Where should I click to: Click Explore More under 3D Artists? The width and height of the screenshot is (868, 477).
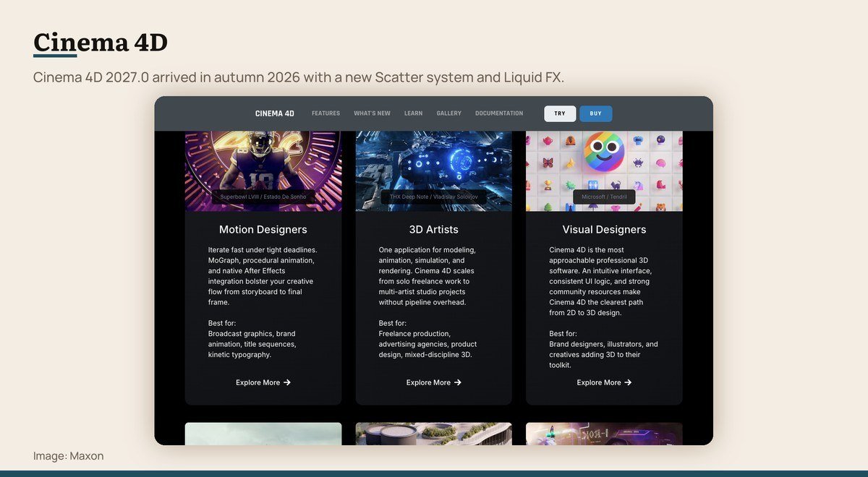(434, 382)
